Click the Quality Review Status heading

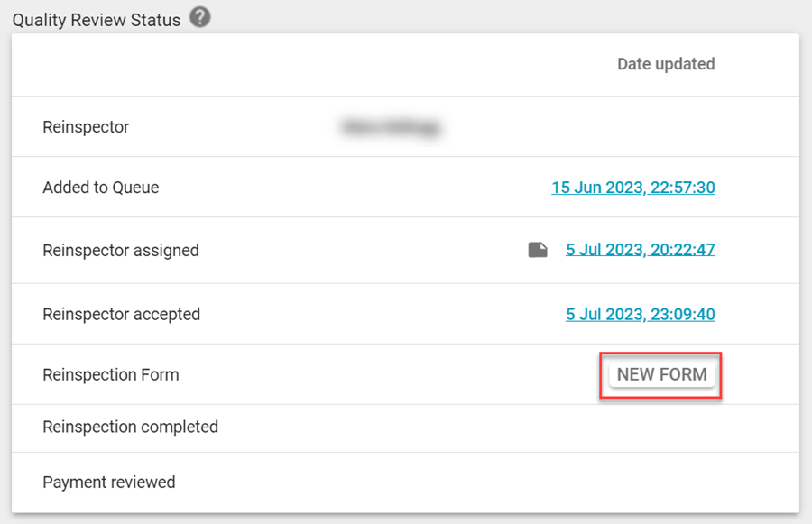pos(97,19)
